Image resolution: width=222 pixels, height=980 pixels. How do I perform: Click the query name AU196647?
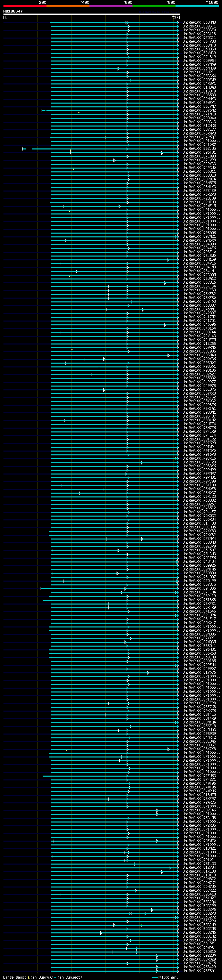13,11
